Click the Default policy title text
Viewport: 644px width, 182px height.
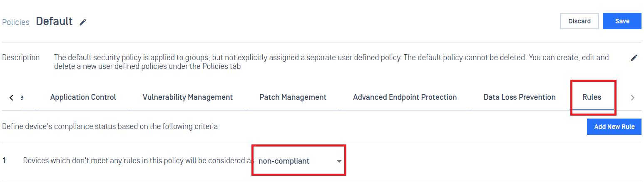(x=54, y=21)
